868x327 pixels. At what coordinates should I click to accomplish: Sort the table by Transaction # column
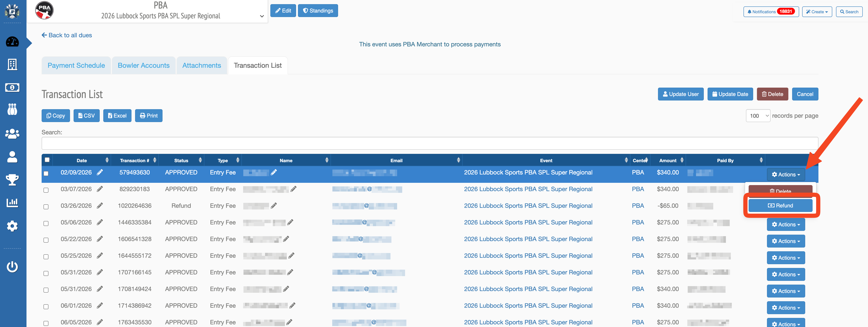point(135,160)
